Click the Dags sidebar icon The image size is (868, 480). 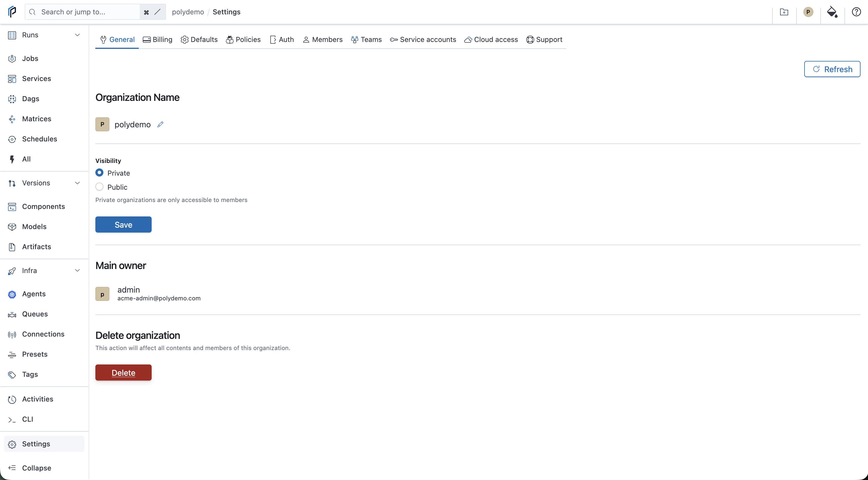(x=12, y=99)
